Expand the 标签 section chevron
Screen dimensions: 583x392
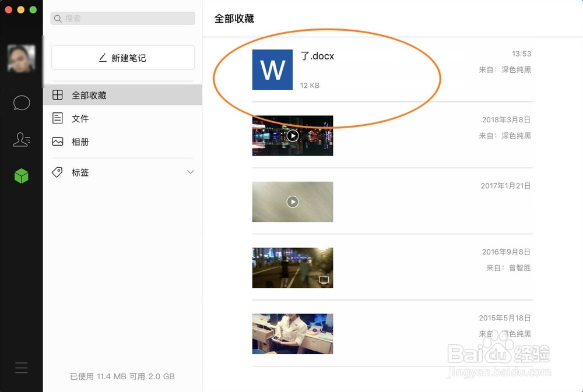tap(190, 172)
